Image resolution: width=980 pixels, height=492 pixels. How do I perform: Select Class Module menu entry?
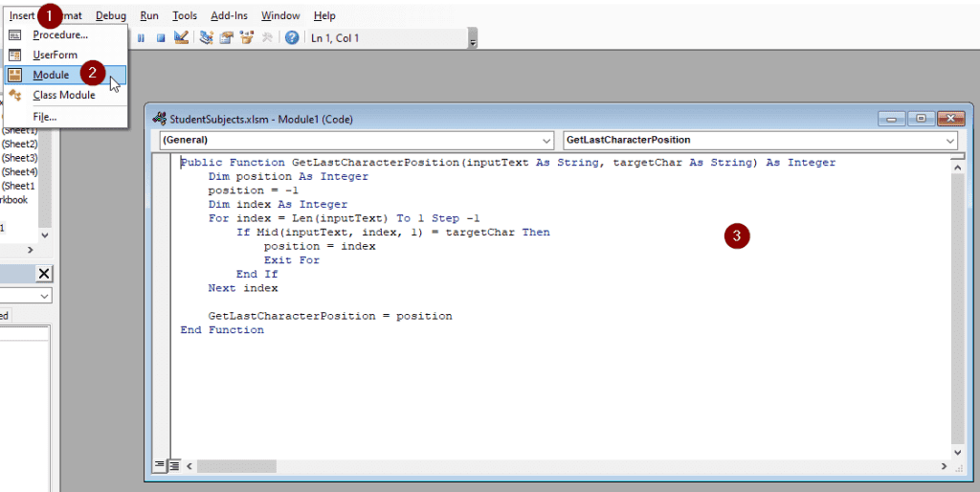[x=64, y=95]
